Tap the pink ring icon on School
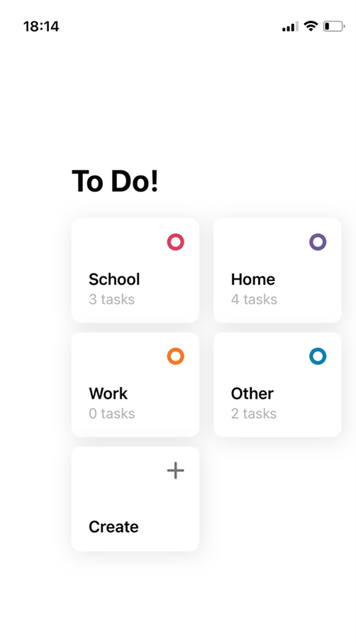 175,242
